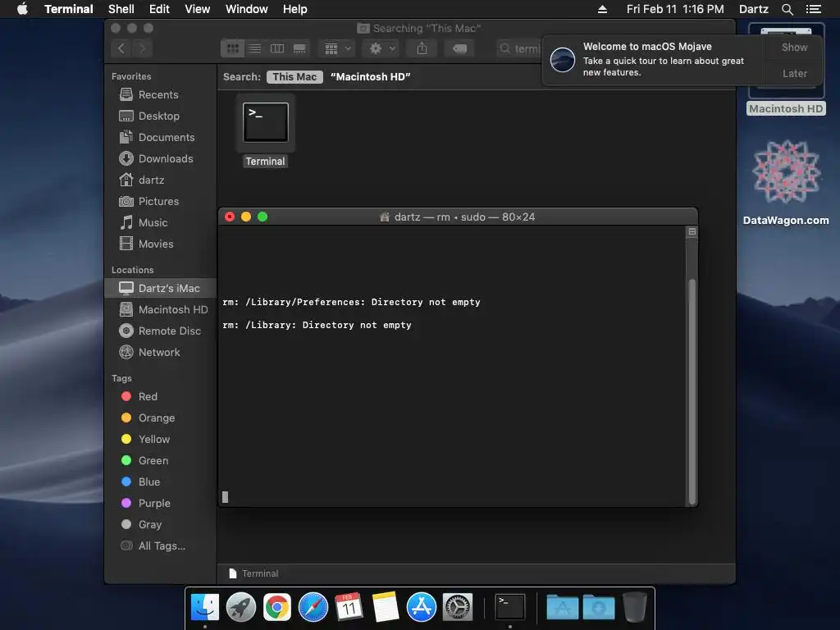Viewport: 840px width, 630px height.
Task: Open the Help menu
Action: point(294,9)
